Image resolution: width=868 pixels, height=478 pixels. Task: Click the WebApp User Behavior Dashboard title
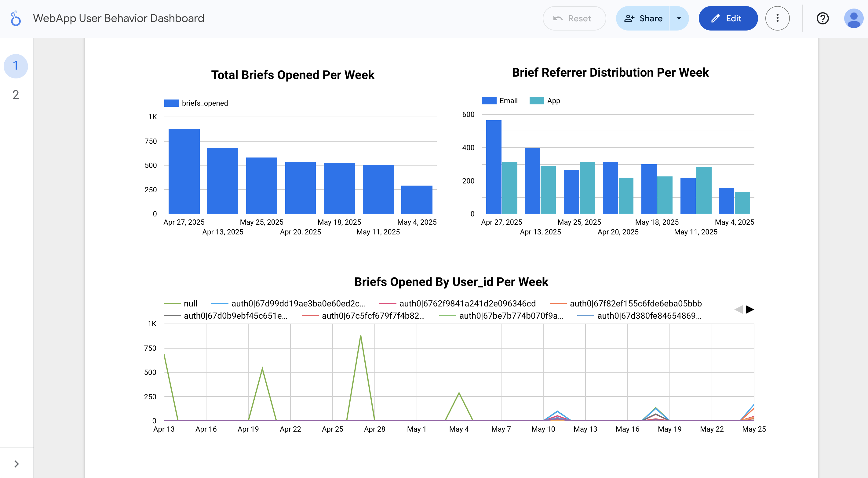click(x=119, y=18)
